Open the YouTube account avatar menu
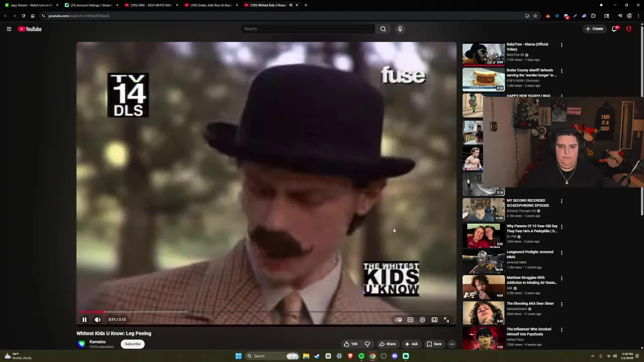This screenshot has height=362, width=644. [628, 29]
